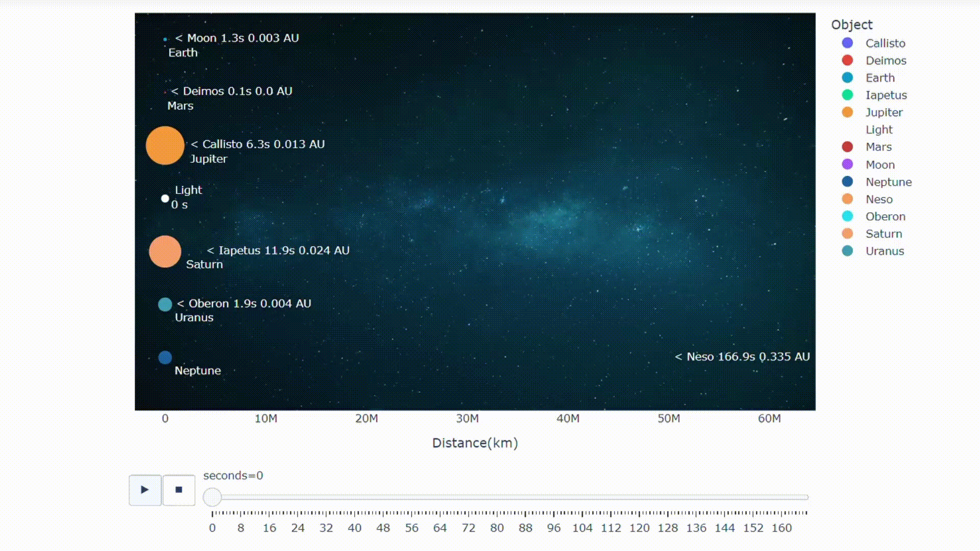Viewport: 980px width, 551px height.
Task: Click the seconds slider handle
Action: [x=212, y=497]
